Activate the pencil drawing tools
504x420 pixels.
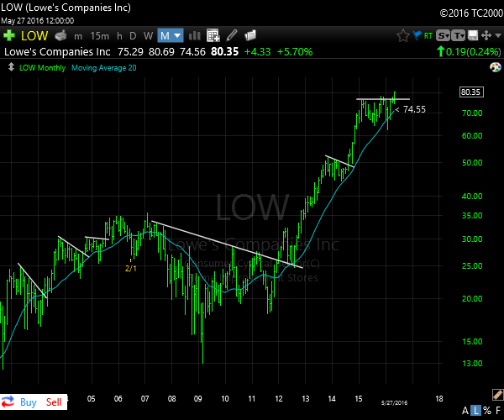click(x=232, y=35)
